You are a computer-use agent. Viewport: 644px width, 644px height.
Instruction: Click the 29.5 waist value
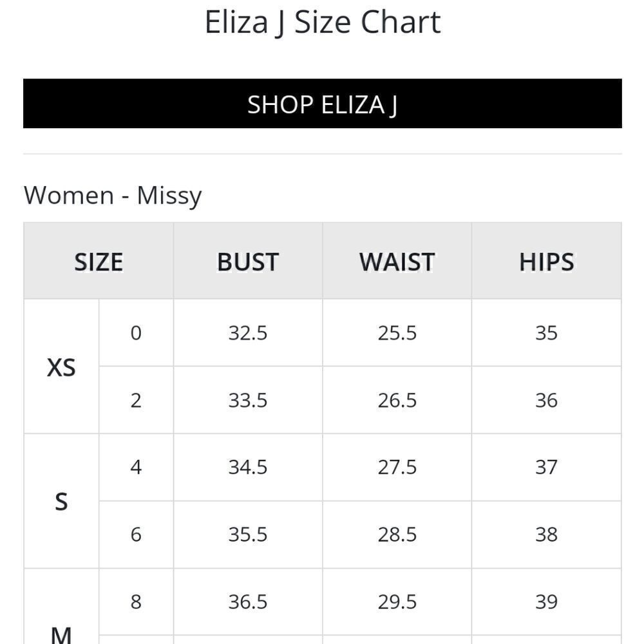click(397, 602)
